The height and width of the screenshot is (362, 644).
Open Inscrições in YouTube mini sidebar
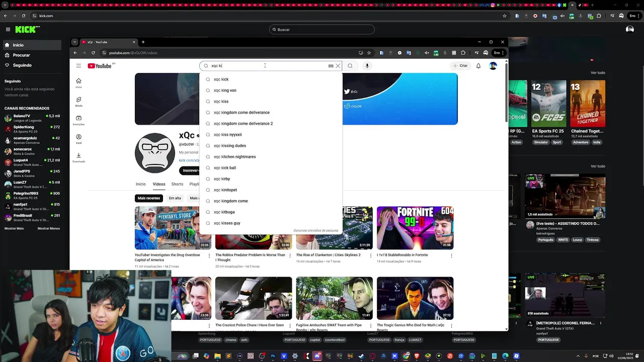tap(78, 120)
